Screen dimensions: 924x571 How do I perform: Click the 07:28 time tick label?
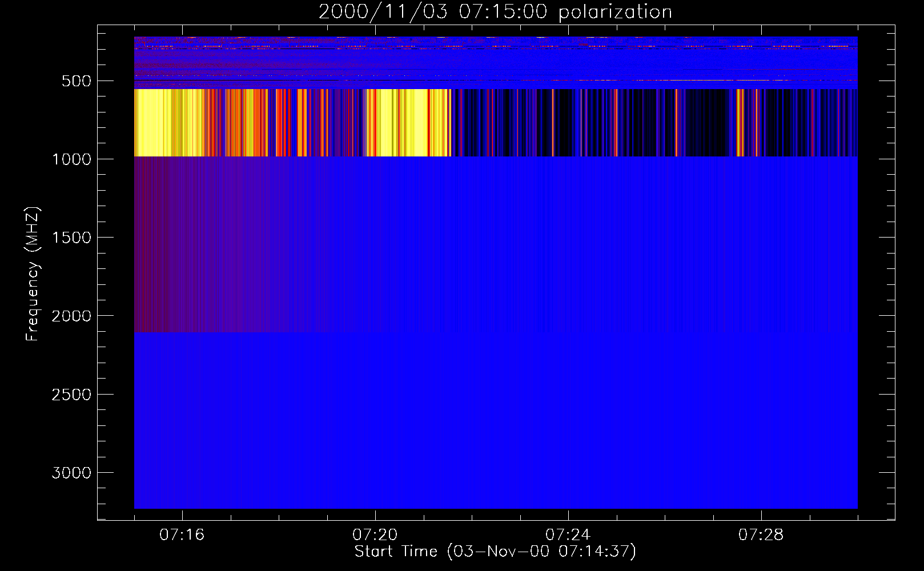click(x=761, y=535)
